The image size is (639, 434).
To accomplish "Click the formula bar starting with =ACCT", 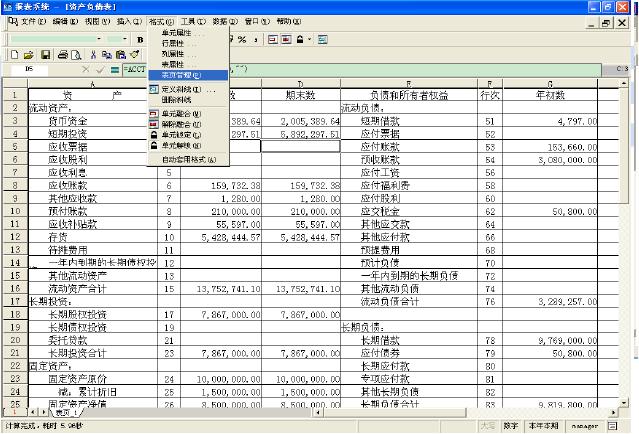I will point(361,69).
